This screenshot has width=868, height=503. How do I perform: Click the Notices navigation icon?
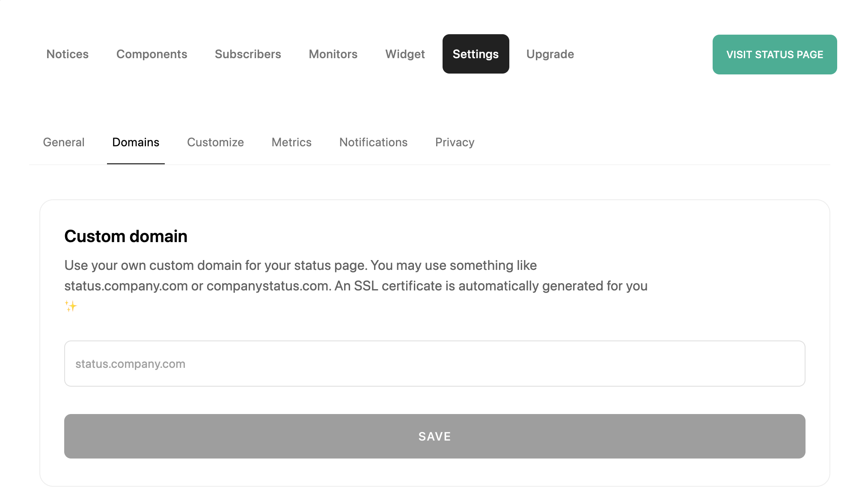68,54
